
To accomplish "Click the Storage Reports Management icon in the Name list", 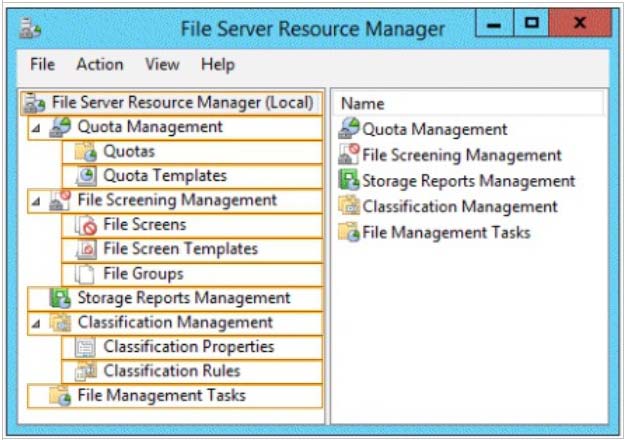I will [349, 180].
